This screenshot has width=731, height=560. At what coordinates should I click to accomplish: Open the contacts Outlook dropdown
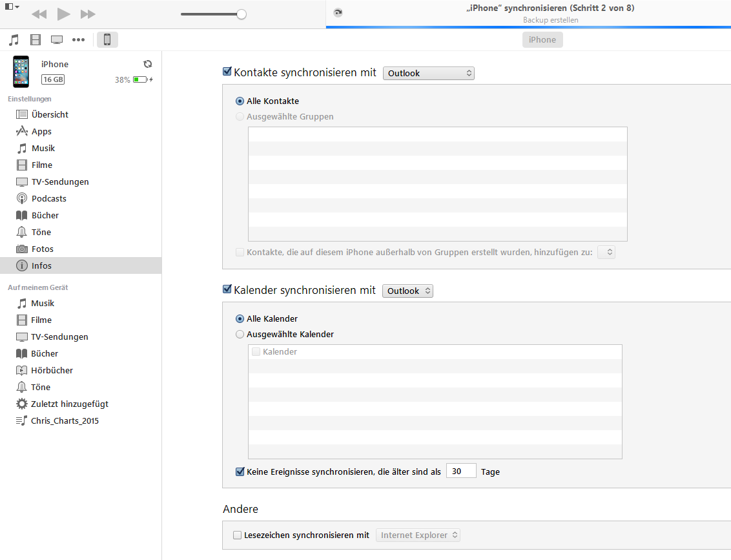tap(429, 74)
